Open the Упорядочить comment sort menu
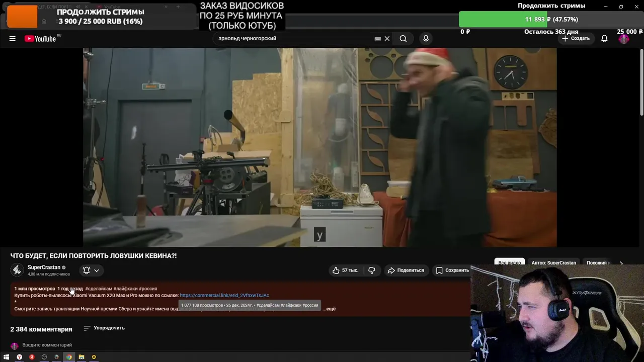This screenshot has width=644, height=362. coord(104,328)
